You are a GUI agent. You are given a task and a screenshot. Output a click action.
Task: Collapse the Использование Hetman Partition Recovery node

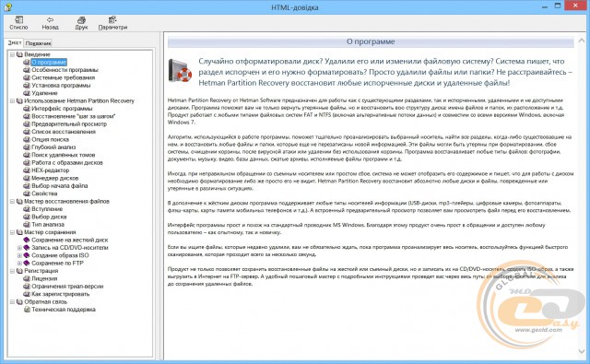[12, 100]
